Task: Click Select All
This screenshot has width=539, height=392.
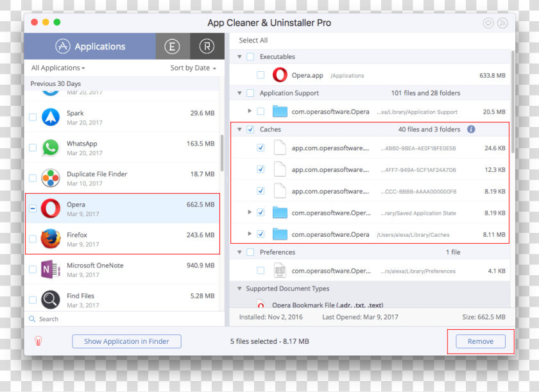Action: 253,40
